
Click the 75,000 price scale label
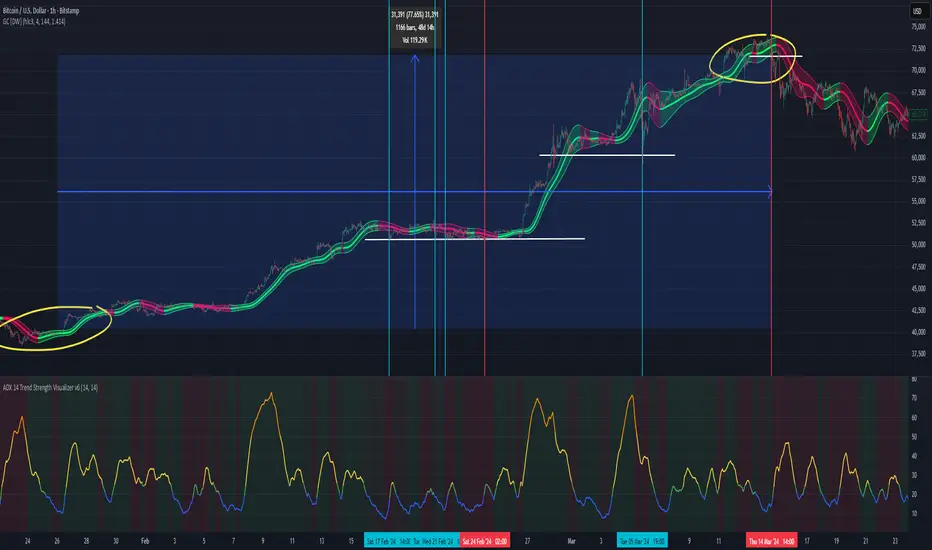(918, 27)
